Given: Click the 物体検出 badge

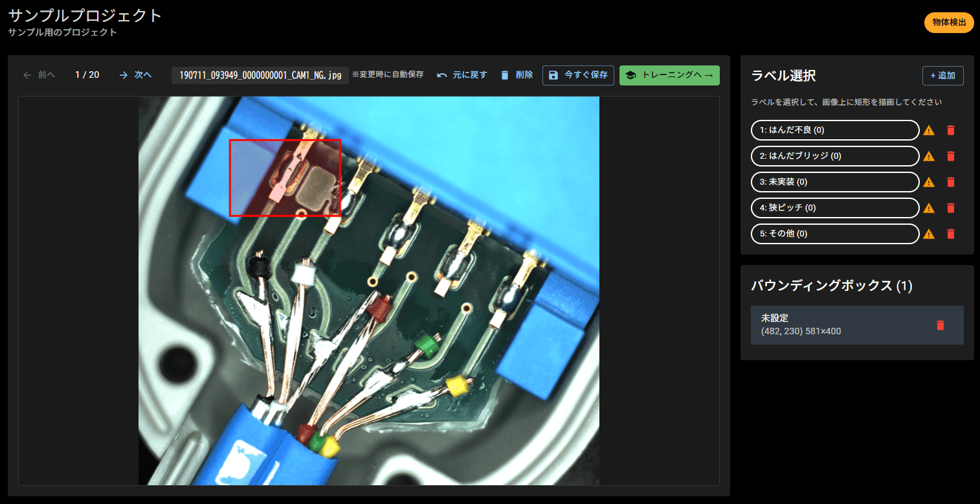Looking at the screenshot, I should (948, 23).
